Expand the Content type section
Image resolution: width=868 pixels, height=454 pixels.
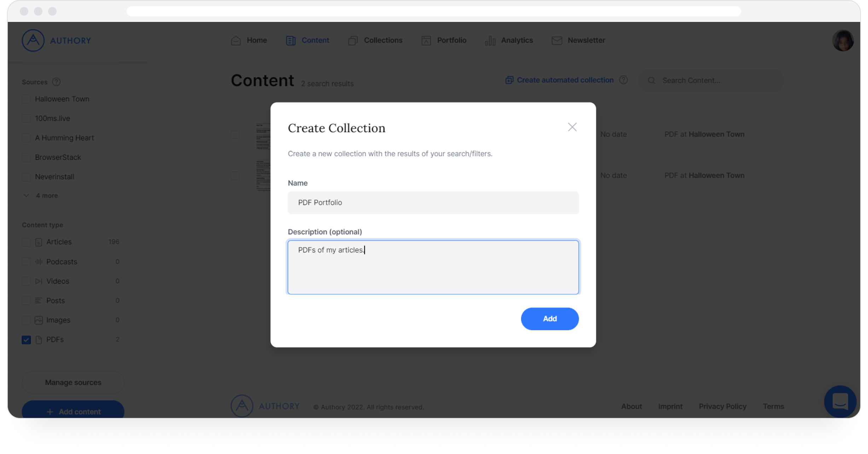click(x=42, y=225)
